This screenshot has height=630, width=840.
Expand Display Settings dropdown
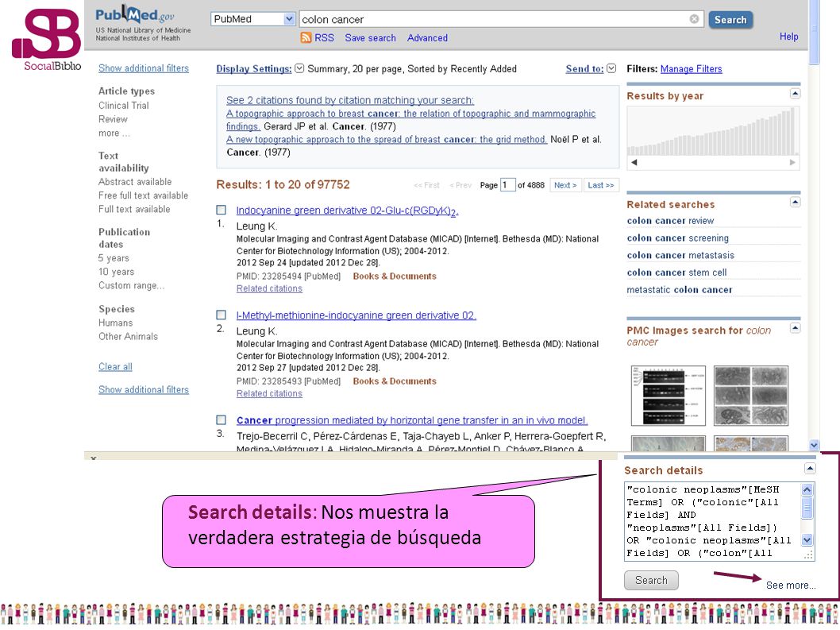299,68
